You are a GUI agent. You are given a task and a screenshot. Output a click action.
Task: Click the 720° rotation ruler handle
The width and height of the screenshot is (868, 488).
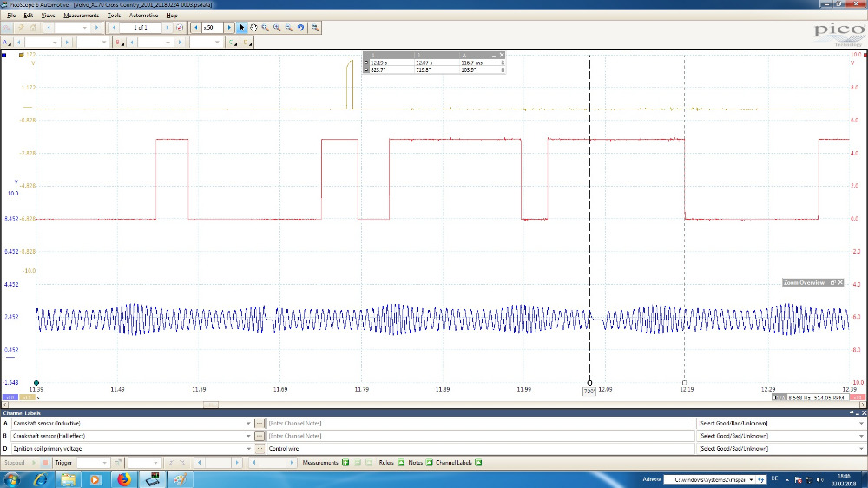tap(590, 383)
